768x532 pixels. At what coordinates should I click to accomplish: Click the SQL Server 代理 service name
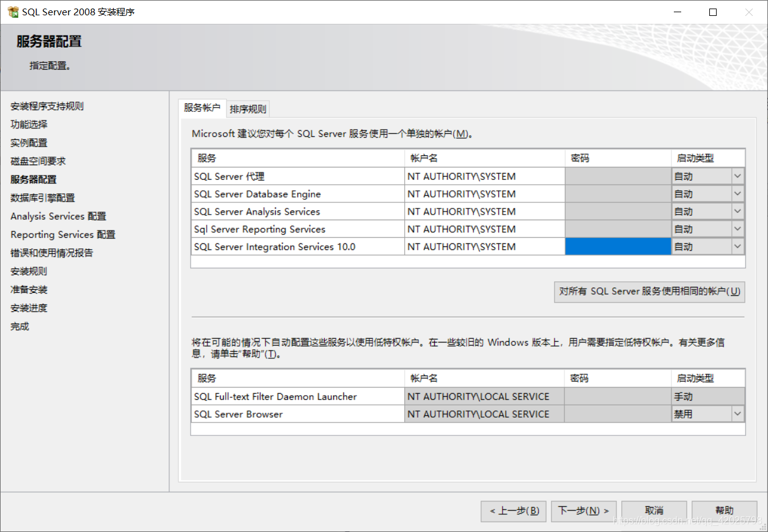coord(229,176)
